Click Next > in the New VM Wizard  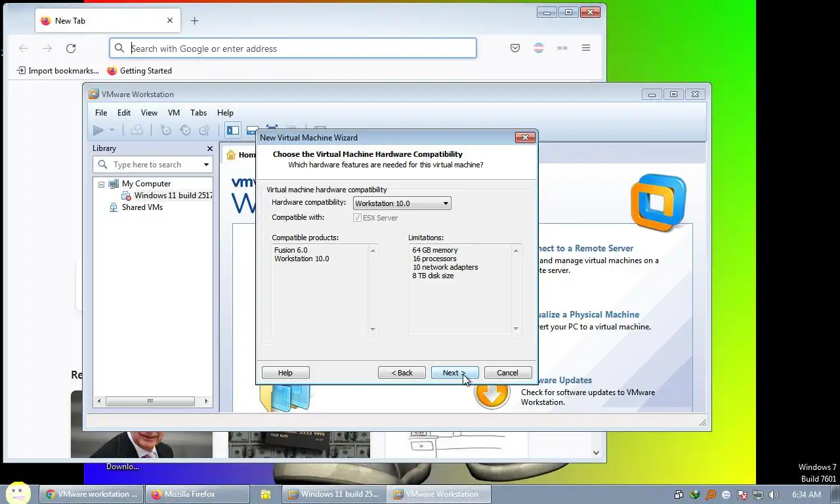455,373
